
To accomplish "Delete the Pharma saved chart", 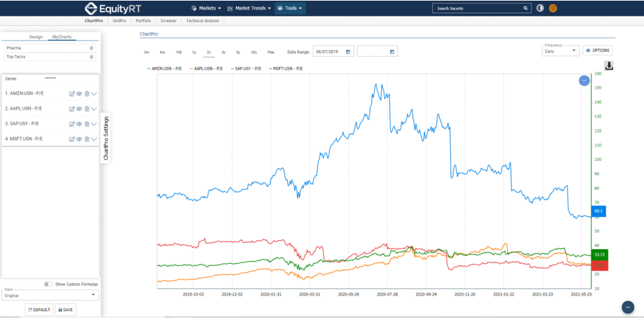I will [x=92, y=48].
